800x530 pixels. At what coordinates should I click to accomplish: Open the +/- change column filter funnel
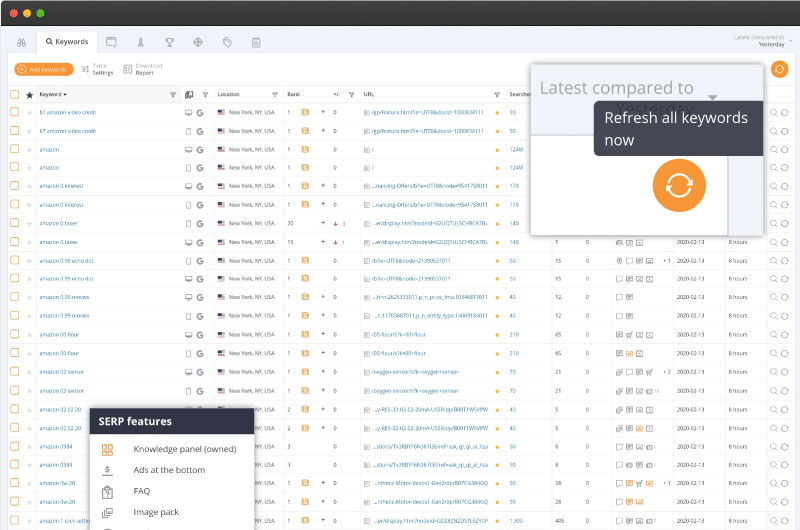(352, 95)
